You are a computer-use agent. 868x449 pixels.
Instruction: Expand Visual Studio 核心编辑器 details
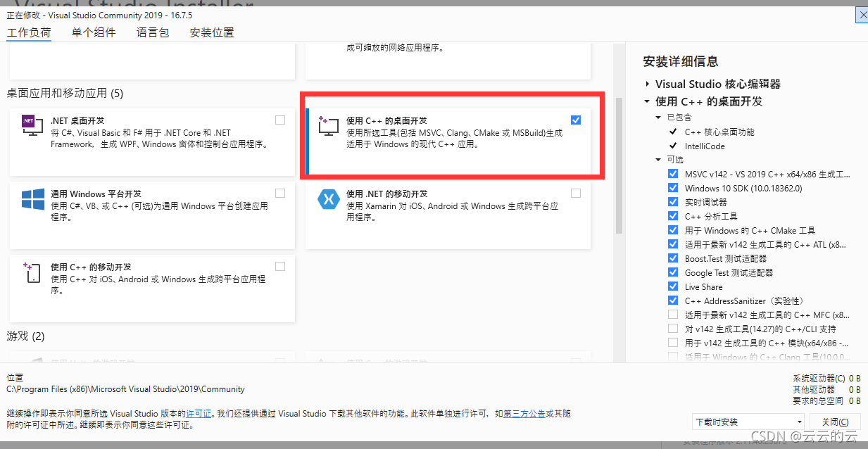[x=647, y=84]
